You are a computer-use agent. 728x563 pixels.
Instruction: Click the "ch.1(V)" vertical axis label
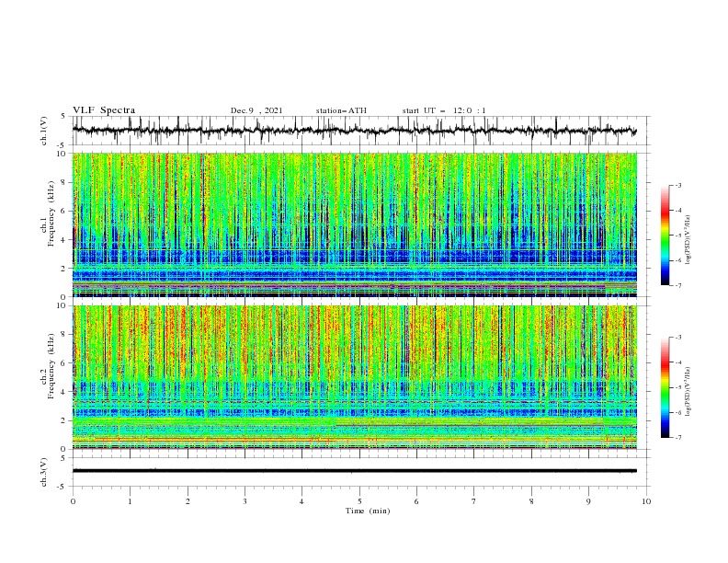point(44,131)
